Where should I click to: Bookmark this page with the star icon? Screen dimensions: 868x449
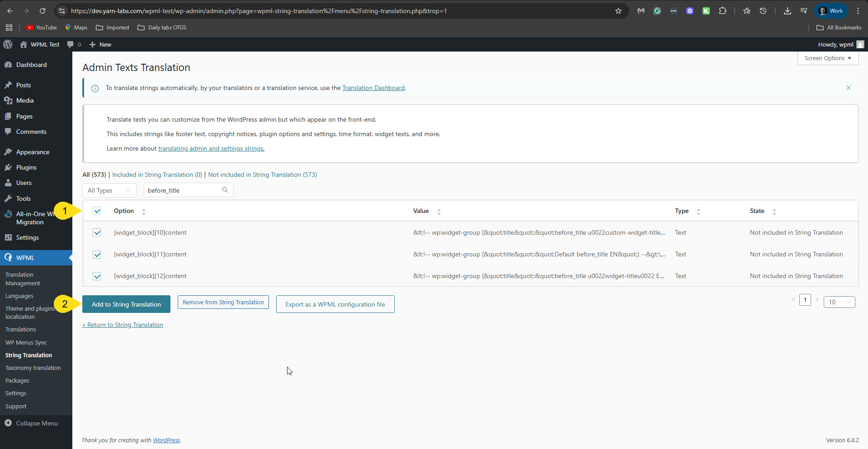(x=618, y=11)
